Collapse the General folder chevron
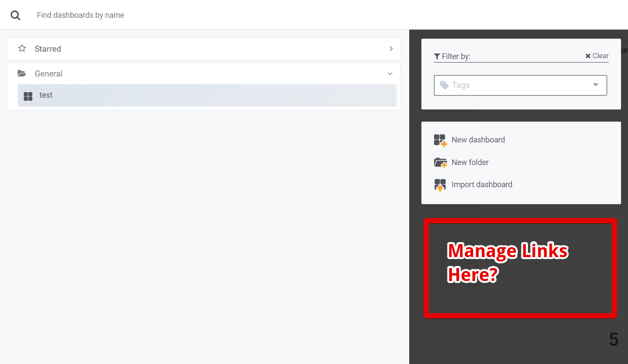 (x=390, y=74)
